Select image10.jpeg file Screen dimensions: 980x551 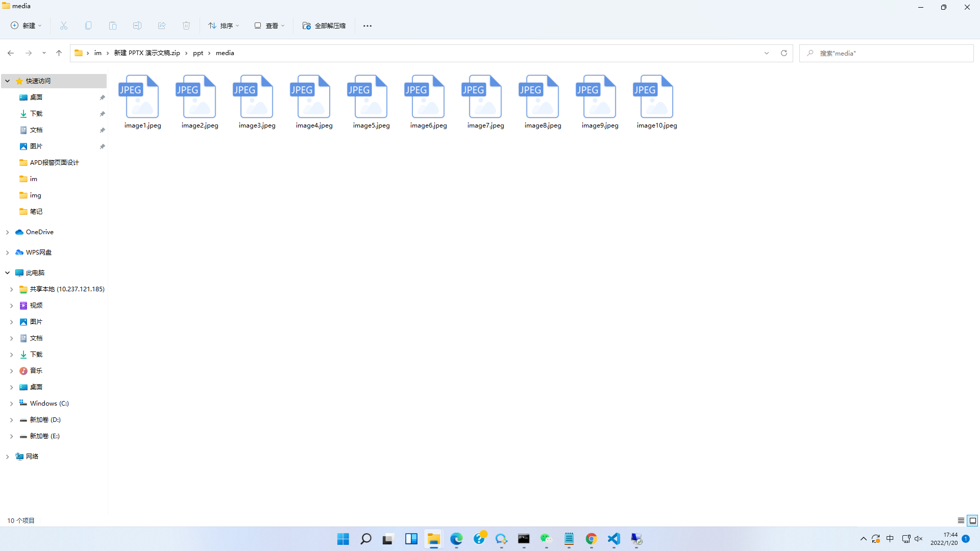pos(657,102)
